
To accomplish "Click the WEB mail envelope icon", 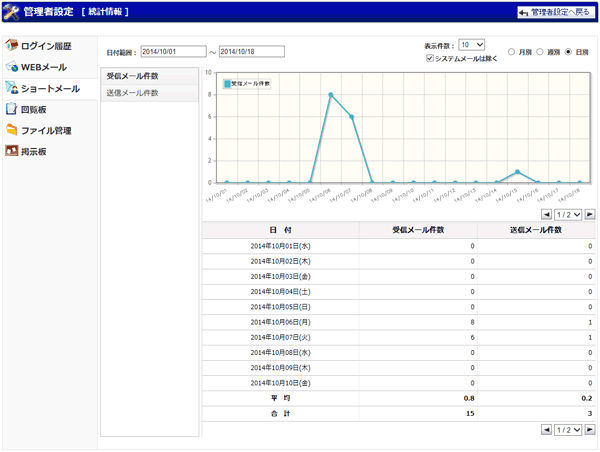I will [x=11, y=67].
